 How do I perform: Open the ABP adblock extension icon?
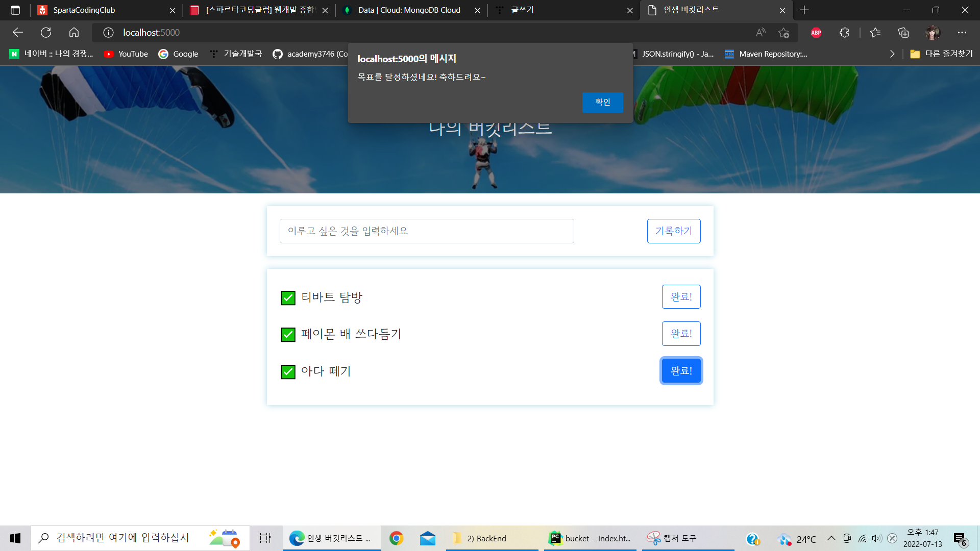tap(816, 33)
